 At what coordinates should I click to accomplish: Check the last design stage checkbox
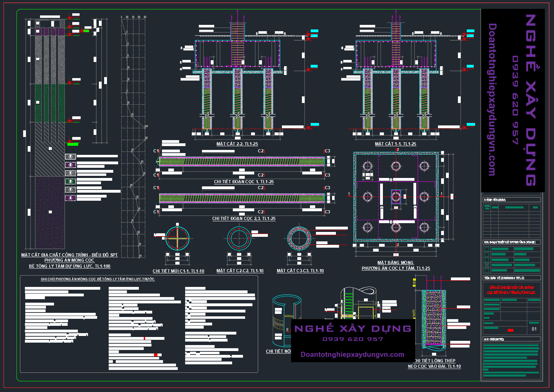tap(487, 270)
